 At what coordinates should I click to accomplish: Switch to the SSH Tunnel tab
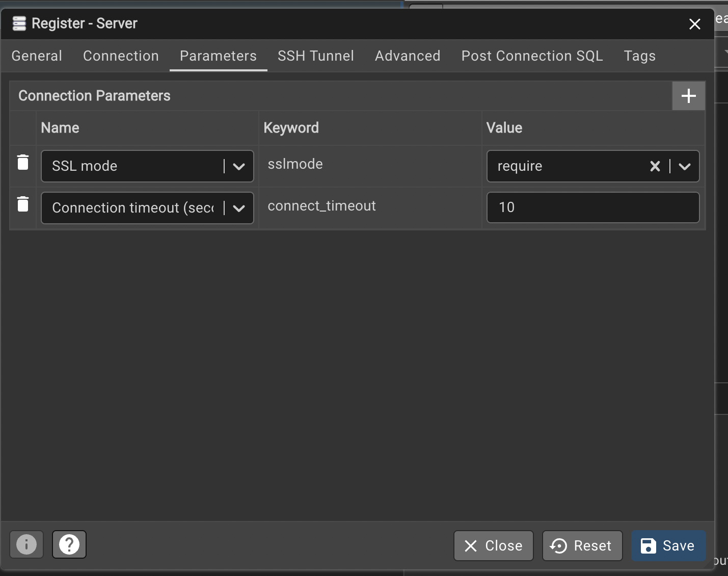[x=315, y=56]
